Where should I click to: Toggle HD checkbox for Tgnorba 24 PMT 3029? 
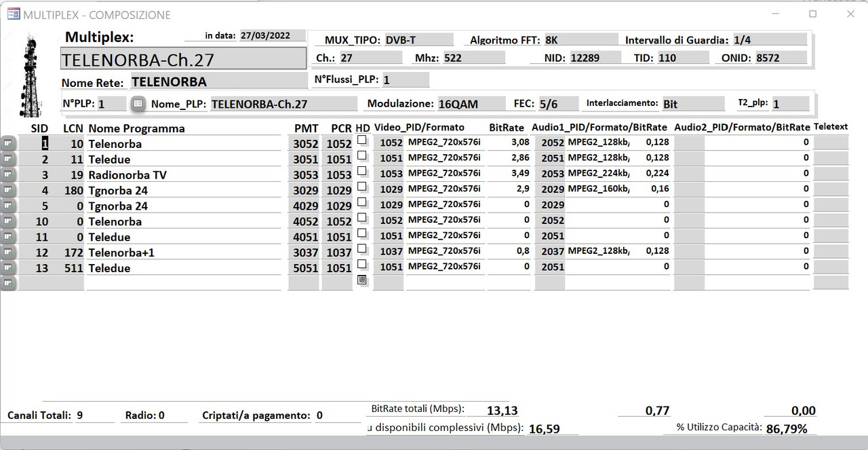coord(362,187)
